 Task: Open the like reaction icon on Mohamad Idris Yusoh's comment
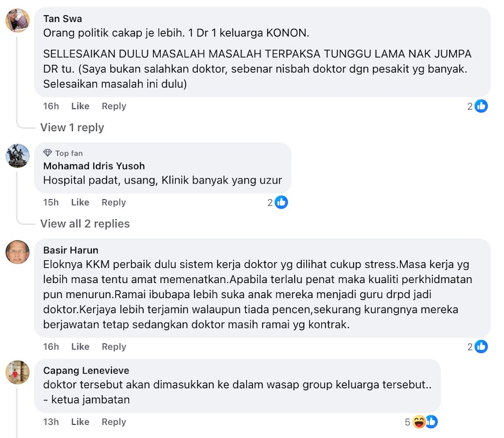point(281,202)
